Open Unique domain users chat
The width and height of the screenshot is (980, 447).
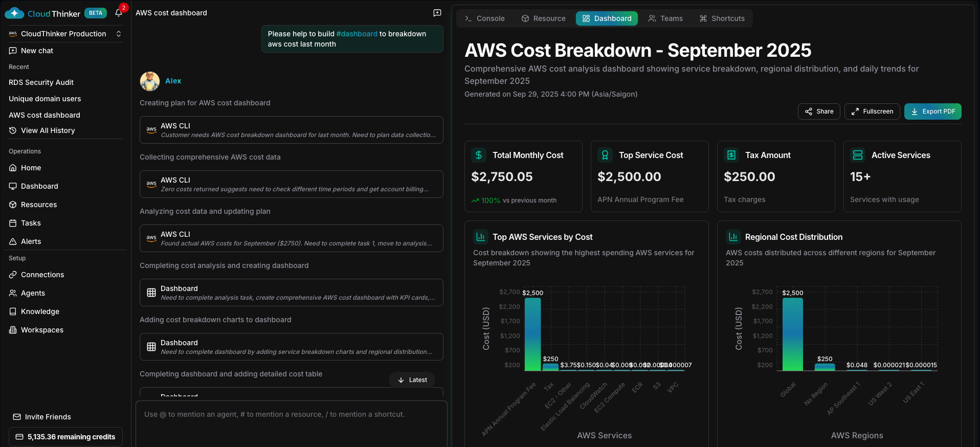tap(44, 99)
